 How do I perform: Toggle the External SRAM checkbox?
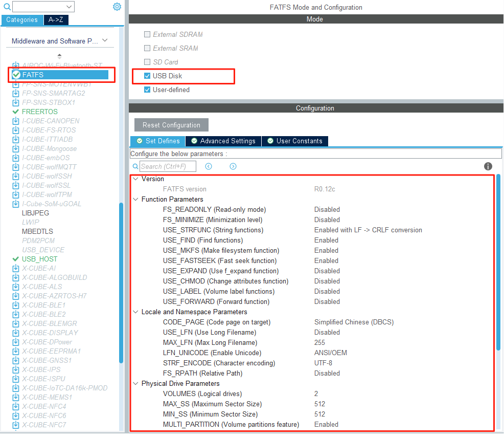click(x=147, y=48)
